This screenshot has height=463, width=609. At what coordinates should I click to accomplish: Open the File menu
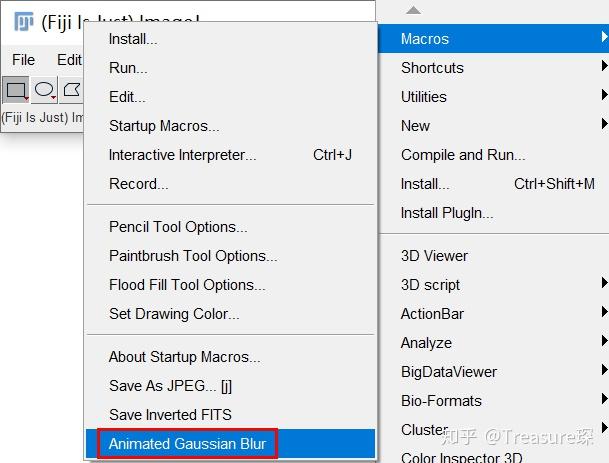point(23,60)
